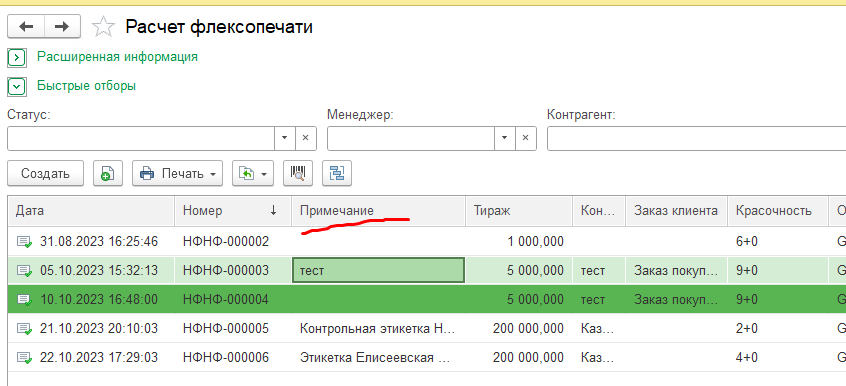Image resolution: width=846 pixels, height=386 pixels.
Task: Click Заказ покуп… cell in НФНФ-000003 row
Action: click(x=677, y=270)
